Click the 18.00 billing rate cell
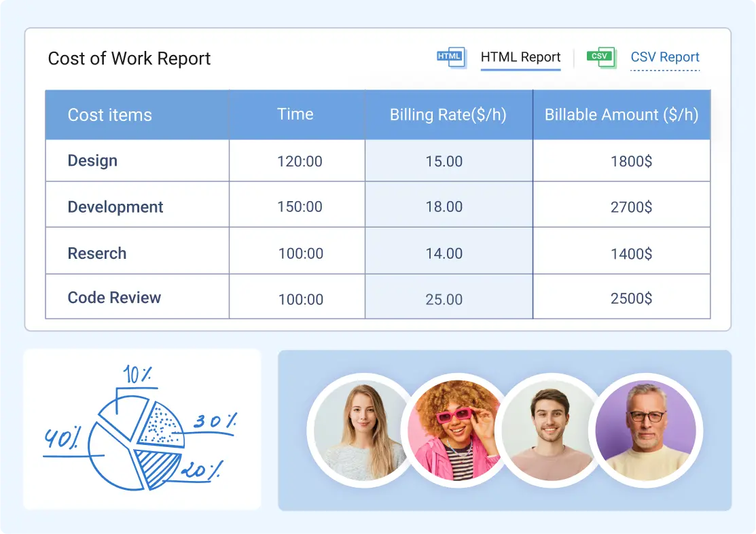 449,204
